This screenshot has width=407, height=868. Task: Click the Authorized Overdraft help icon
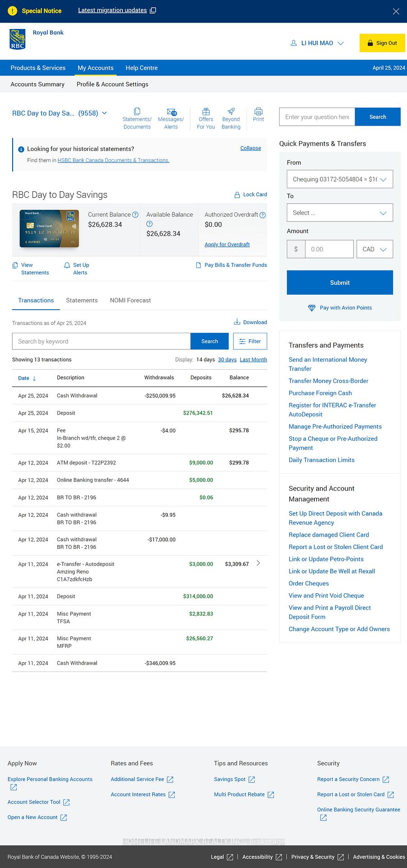pyautogui.click(x=262, y=215)
